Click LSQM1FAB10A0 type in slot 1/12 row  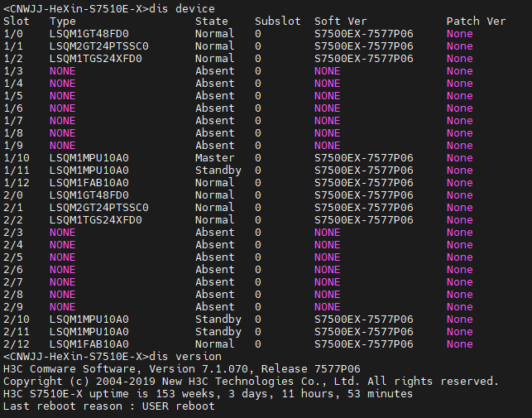(x=89, y=183)
